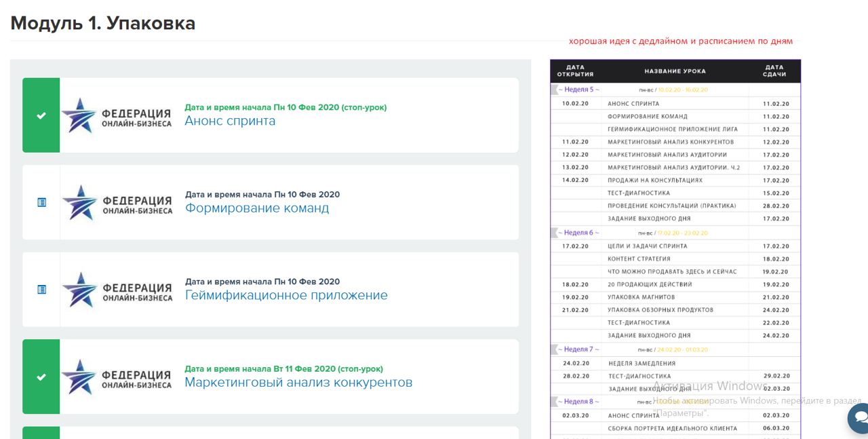The image size is (868, 439).
Task: Click the Модуль 1. Упаковка heading
Action: 103,23
